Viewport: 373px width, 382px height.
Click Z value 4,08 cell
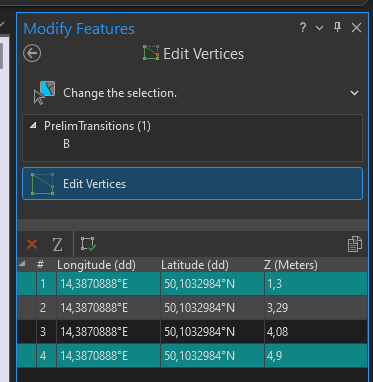click(316, 332)
